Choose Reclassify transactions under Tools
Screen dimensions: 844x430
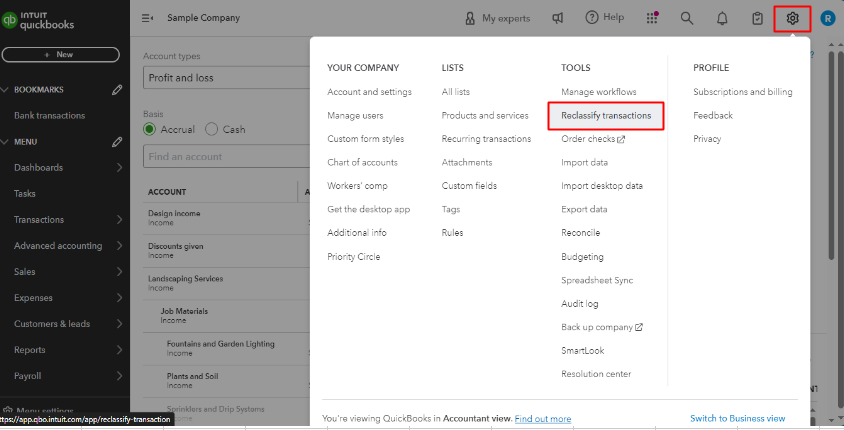[606, 116]
